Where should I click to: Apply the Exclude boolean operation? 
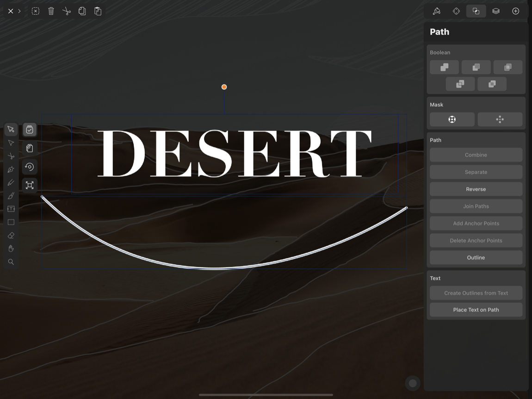(492, 84)
